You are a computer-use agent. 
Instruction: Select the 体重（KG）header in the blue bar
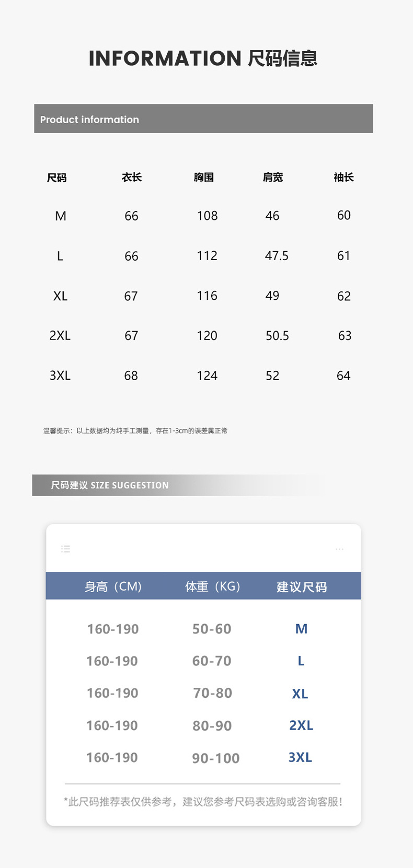tap(212, 587)
